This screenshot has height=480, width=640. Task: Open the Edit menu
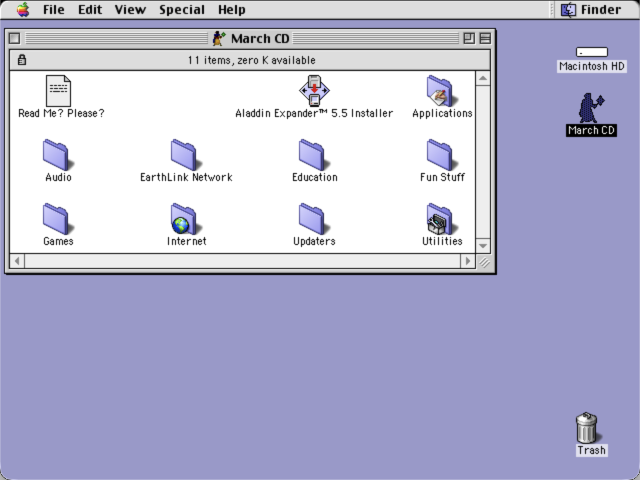(x=90, y=9)
